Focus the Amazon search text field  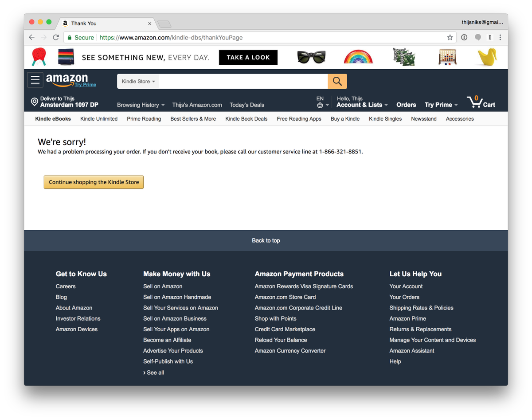(243, 82)
